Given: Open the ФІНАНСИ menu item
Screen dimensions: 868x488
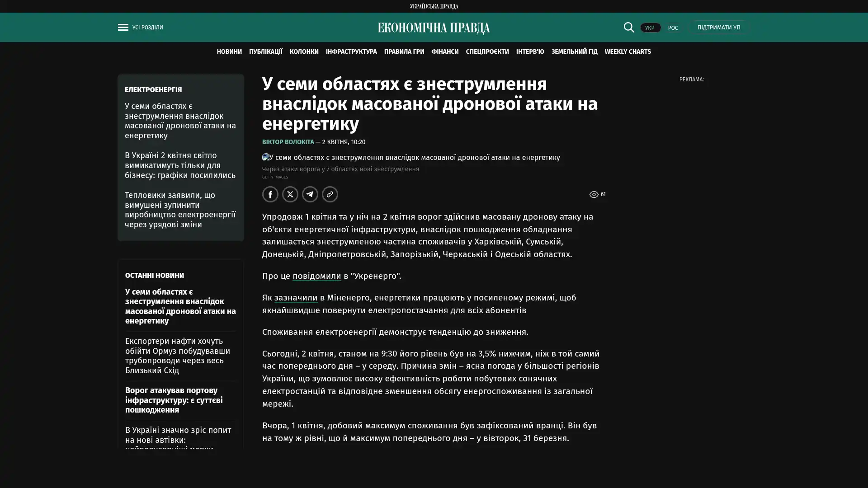Looking at the screenshot, I should (444, 52).
